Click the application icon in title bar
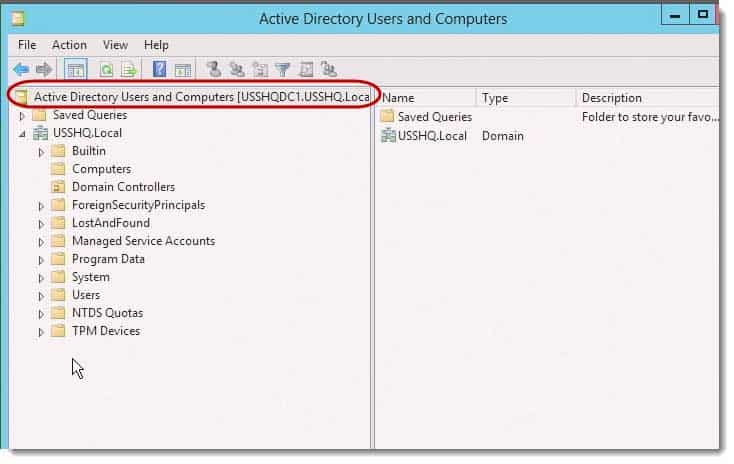 [18, 19]
